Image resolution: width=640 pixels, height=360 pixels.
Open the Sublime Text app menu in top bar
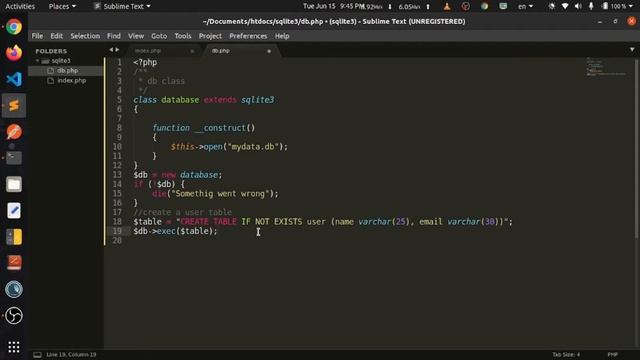click(x=122, y=6)
